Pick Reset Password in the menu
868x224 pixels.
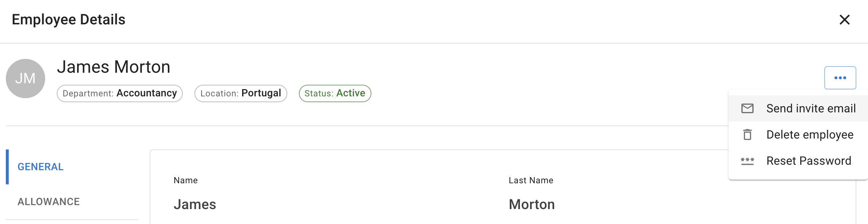(x=809, y=161)
